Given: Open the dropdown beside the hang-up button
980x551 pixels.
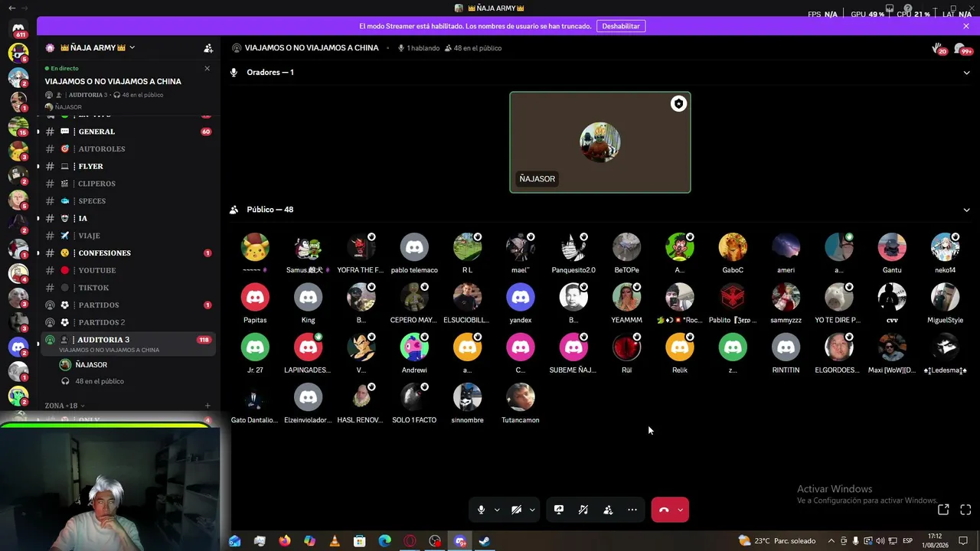Looking at the screenshot, I should coord(680,510).
